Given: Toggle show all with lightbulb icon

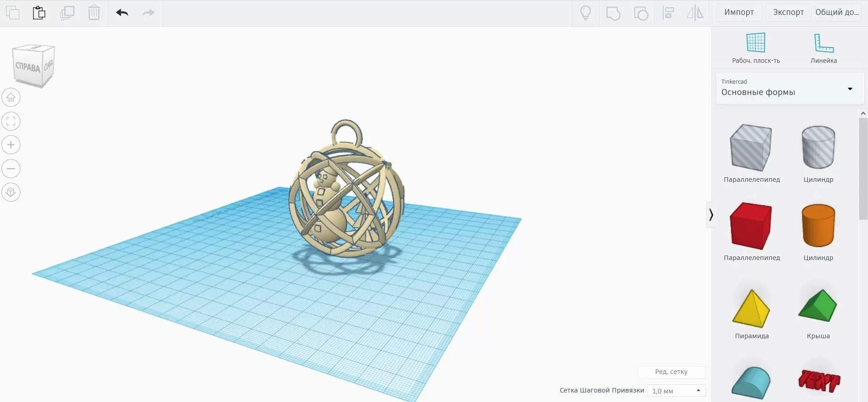Looking at the screenshot, I should point(585,13).
